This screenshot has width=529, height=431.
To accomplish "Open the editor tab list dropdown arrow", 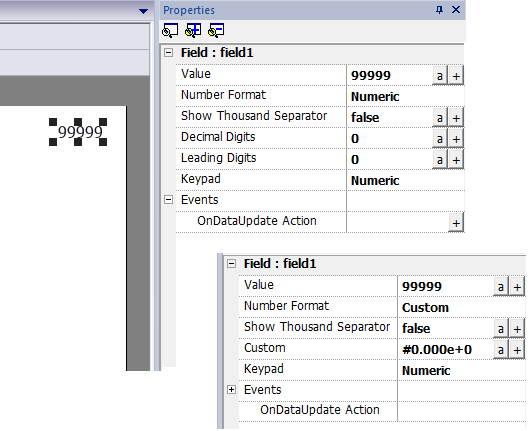I will [143, 11].
